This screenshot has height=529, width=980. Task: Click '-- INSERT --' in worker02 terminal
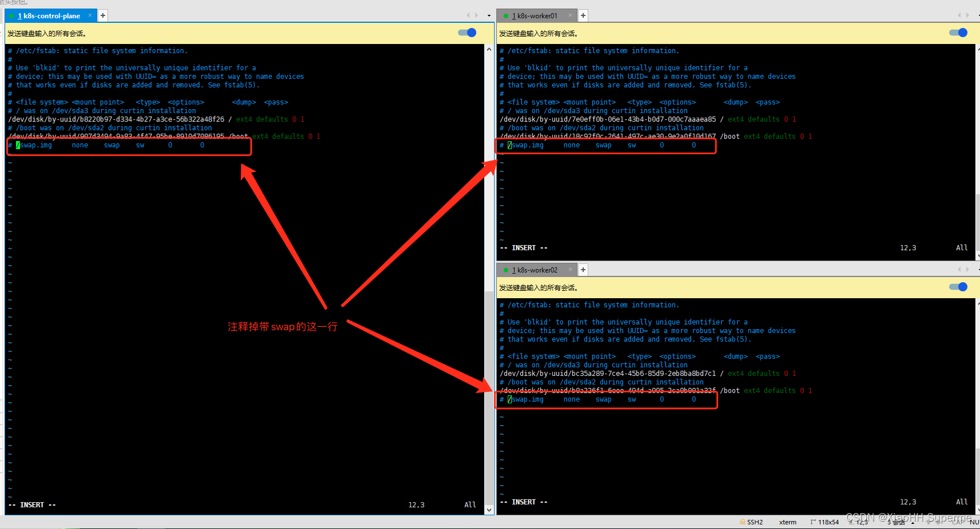click(524, 502)
